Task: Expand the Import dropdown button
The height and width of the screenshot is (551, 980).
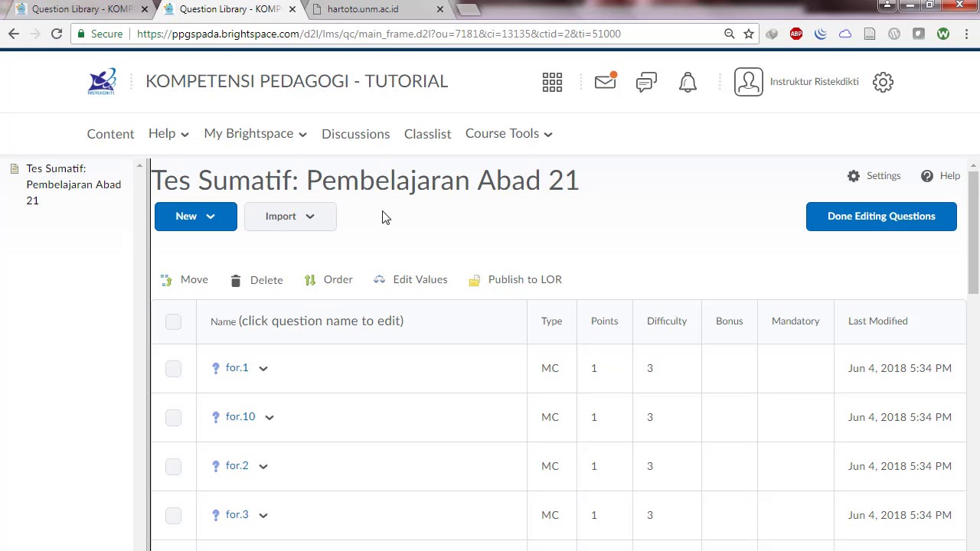Action: click(x=290, y=217)
